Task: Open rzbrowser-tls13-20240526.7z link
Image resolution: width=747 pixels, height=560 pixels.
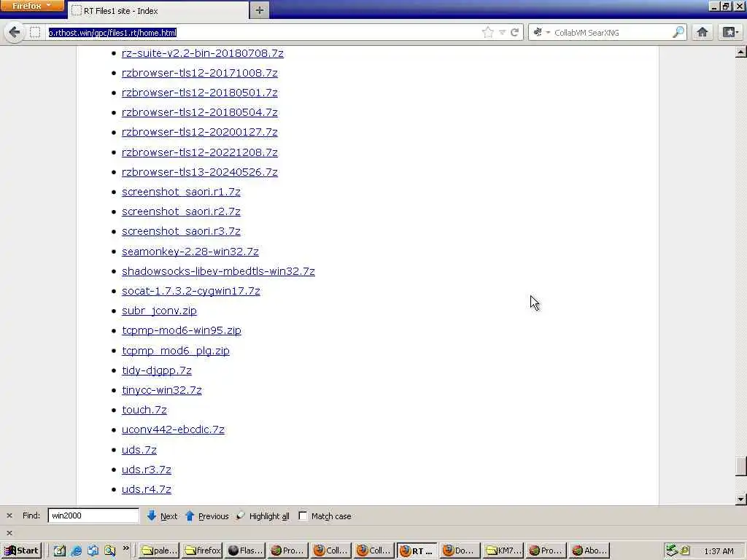Action: click(x=200, y=172)
